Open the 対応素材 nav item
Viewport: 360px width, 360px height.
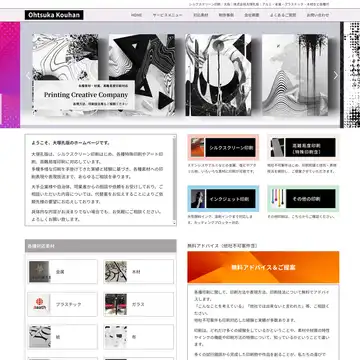(x=201, y=15)
